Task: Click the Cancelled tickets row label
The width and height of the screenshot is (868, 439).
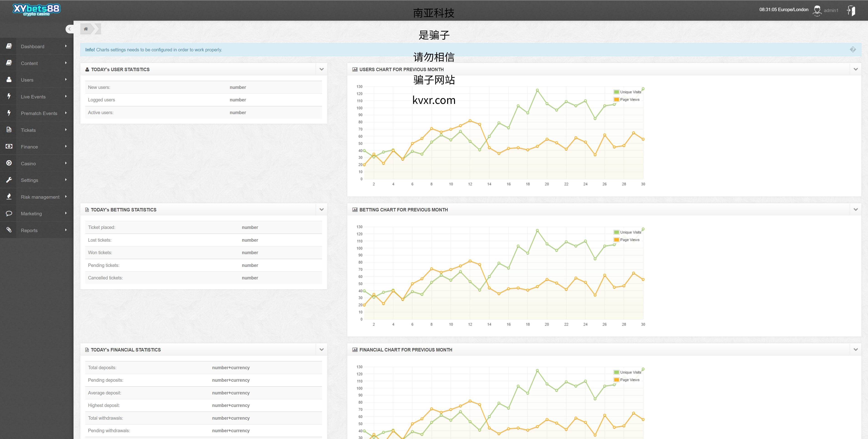Action: [105, 278]
